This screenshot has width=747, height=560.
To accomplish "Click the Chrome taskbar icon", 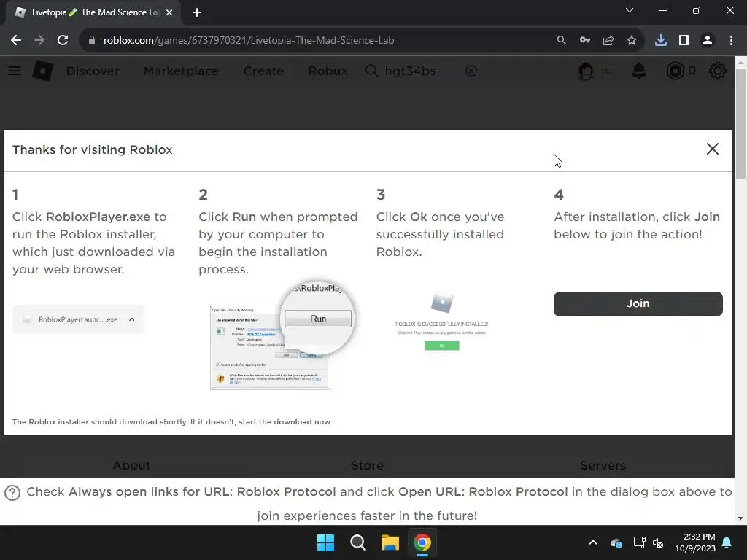I will (x=422, y=542).
